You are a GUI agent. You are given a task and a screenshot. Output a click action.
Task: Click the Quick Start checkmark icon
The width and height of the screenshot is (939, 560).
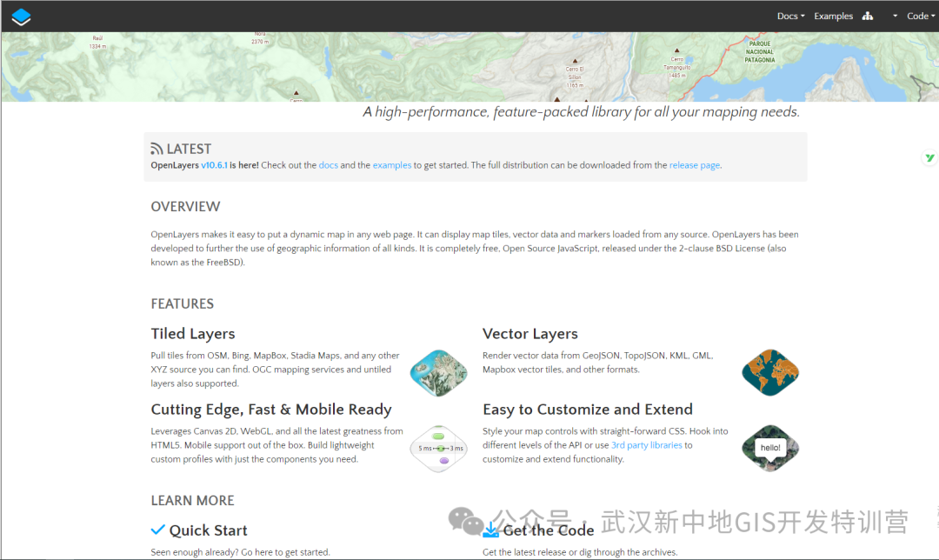tap(157, 530)
